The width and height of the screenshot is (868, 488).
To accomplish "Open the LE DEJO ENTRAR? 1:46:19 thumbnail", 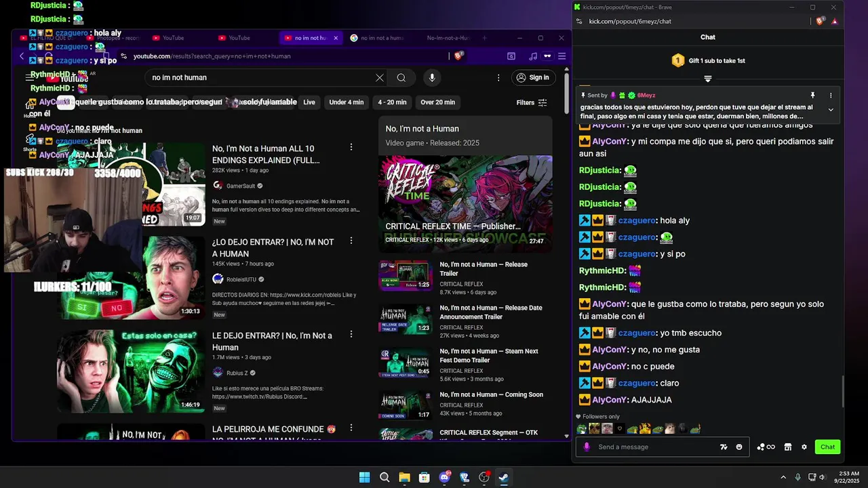I will (x=131, y=371).
